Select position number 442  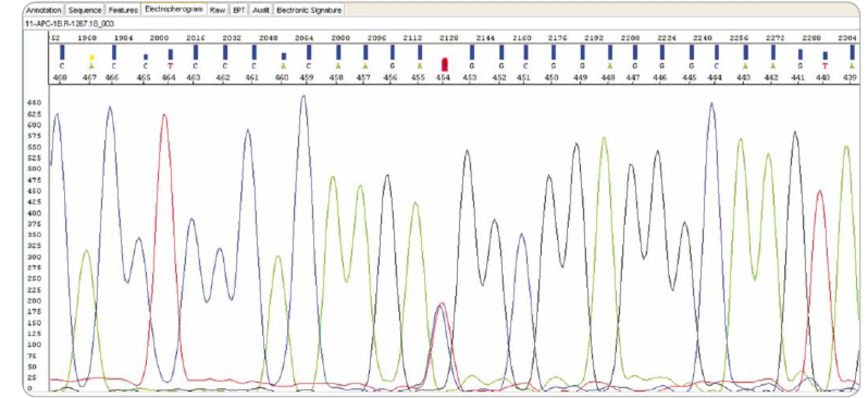coord(771,78)
